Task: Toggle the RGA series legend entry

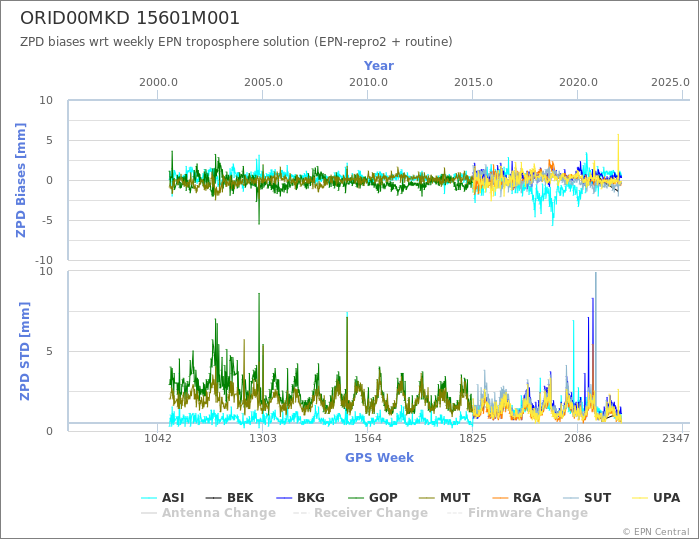Action: (517, 498)
